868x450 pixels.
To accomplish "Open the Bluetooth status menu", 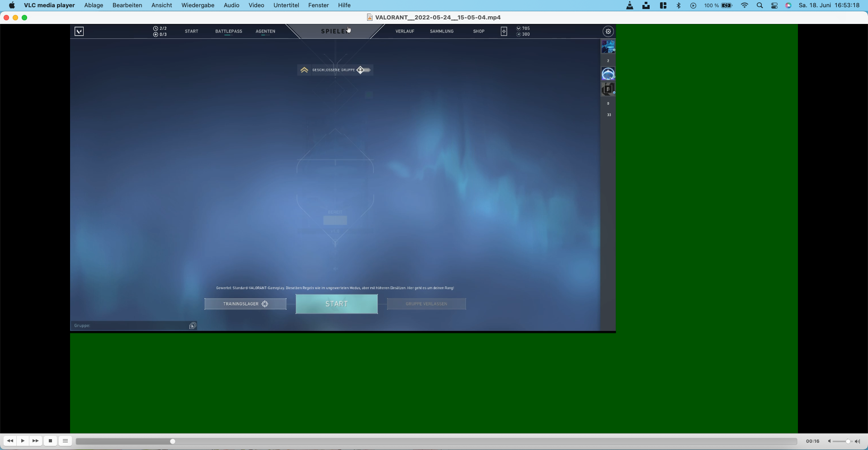I will click(679, 5).
